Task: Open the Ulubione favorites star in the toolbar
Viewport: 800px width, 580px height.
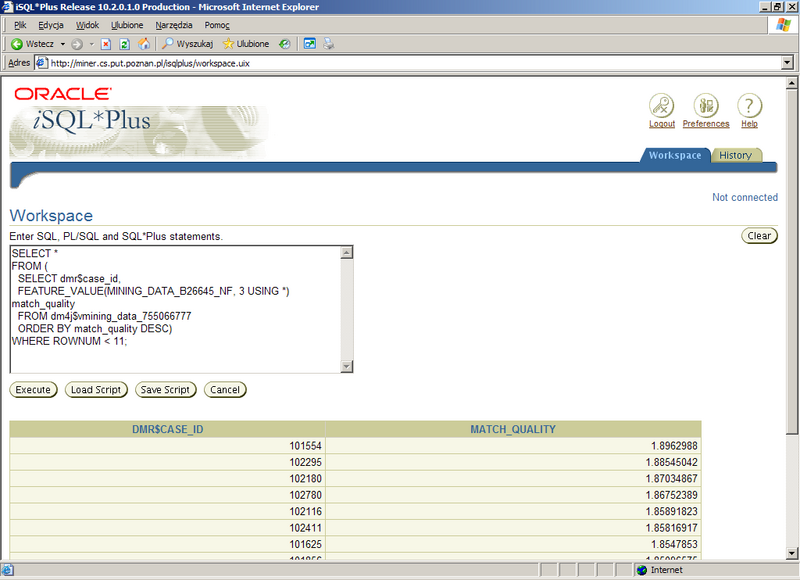Action: [246, 44]
